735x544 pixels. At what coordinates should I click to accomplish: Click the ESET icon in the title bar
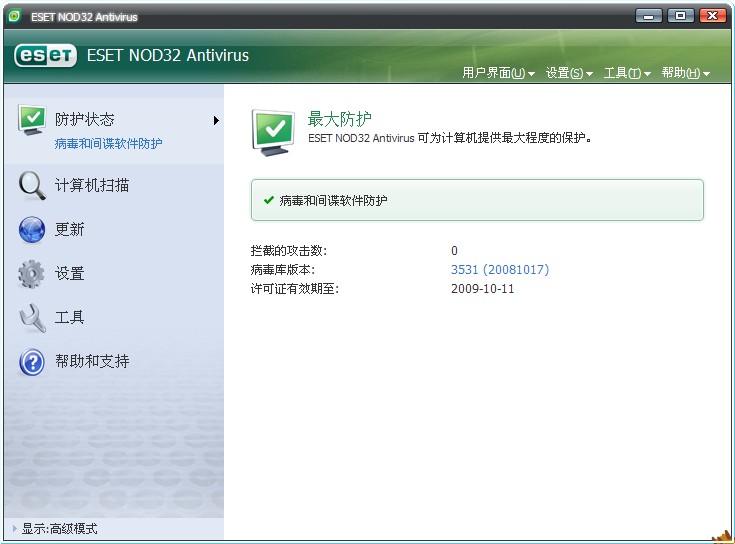(15, 16)
